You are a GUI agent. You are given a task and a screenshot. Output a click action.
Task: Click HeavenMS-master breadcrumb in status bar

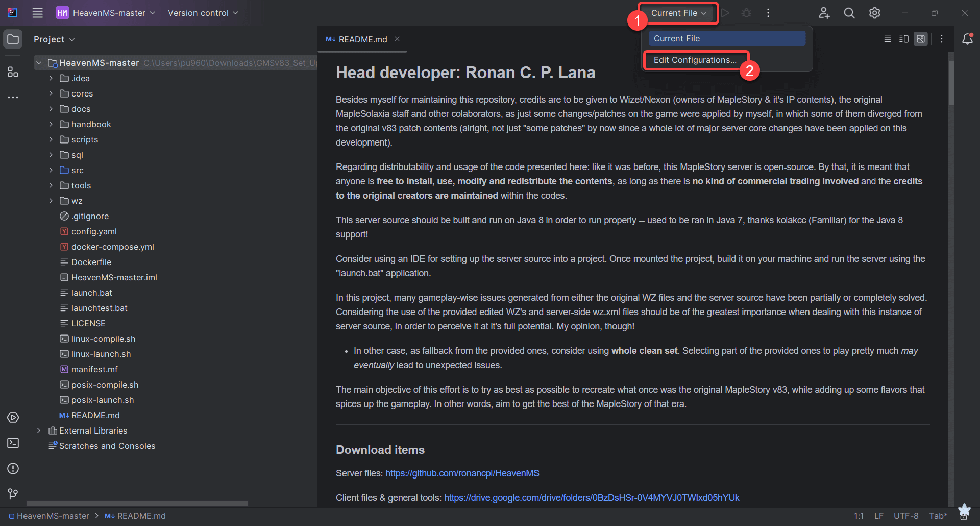pyautogui.click(x=49, y=516)
